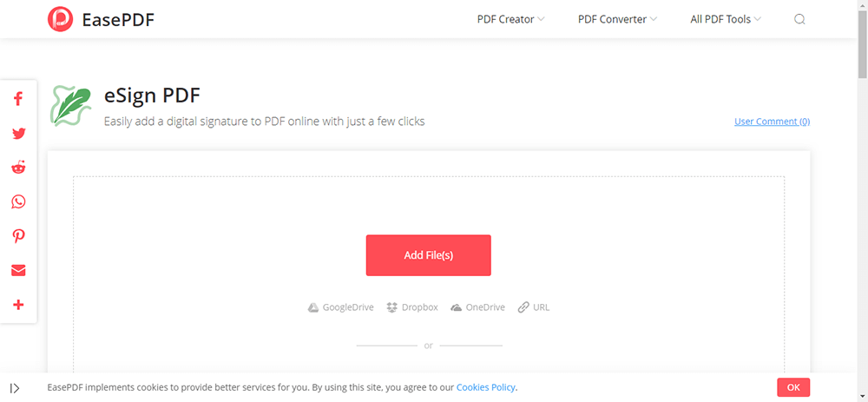The height and width of the screenshot is (402, 868).
Task: Open more sharing options plus icon
Action: 18,305
